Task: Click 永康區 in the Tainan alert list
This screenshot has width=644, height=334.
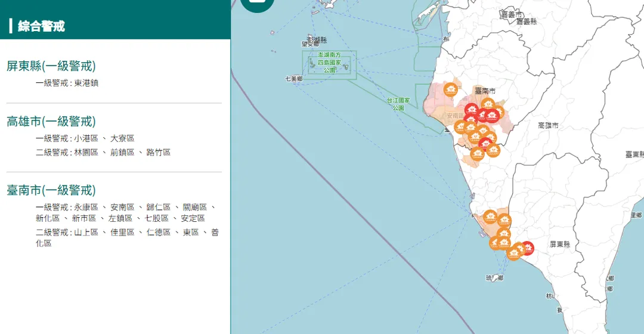Action: point(86,208)
